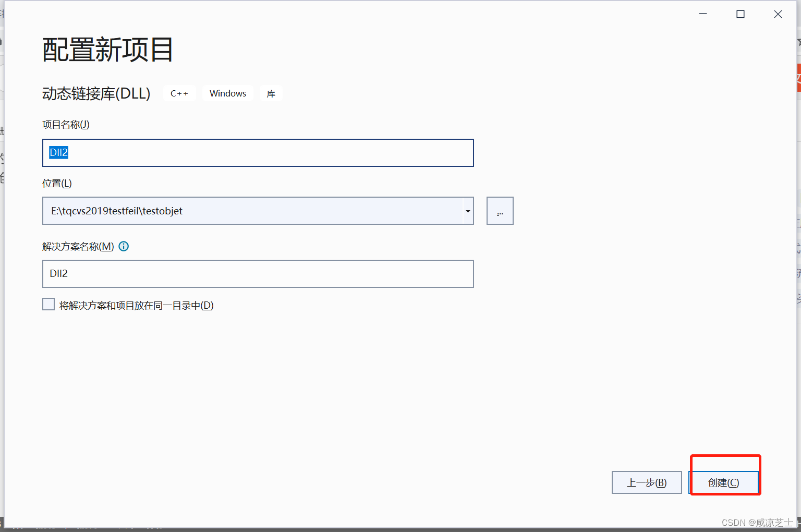Click the 动态链接库(DLL) heading
801x532 pixels.
pyautogui.click(x=96, y=93)
